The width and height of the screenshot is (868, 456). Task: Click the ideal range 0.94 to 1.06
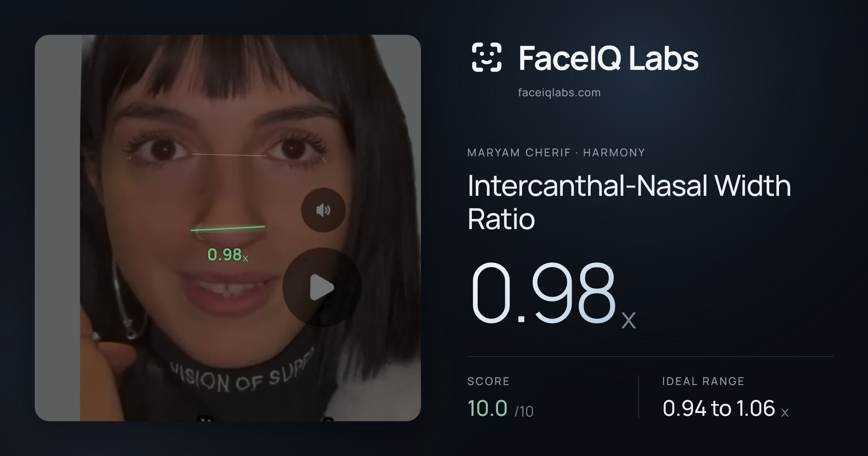[x=726, y=408]
